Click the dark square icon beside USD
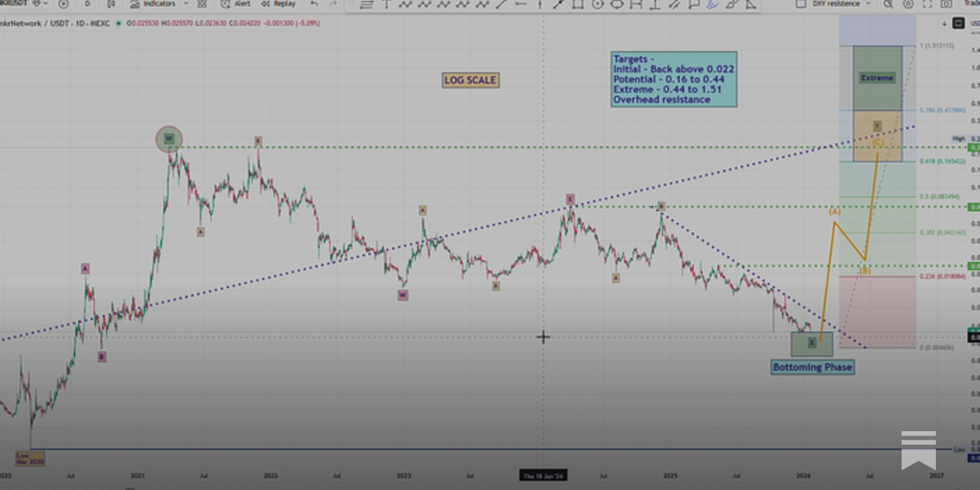This screenshot has height=490, width=980. [959, 23]
